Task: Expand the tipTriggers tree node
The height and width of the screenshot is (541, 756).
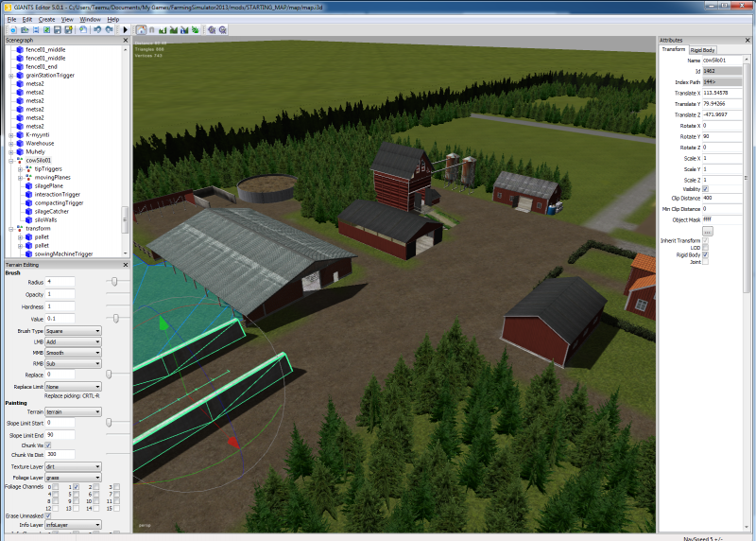Action: tap(20, 169)
